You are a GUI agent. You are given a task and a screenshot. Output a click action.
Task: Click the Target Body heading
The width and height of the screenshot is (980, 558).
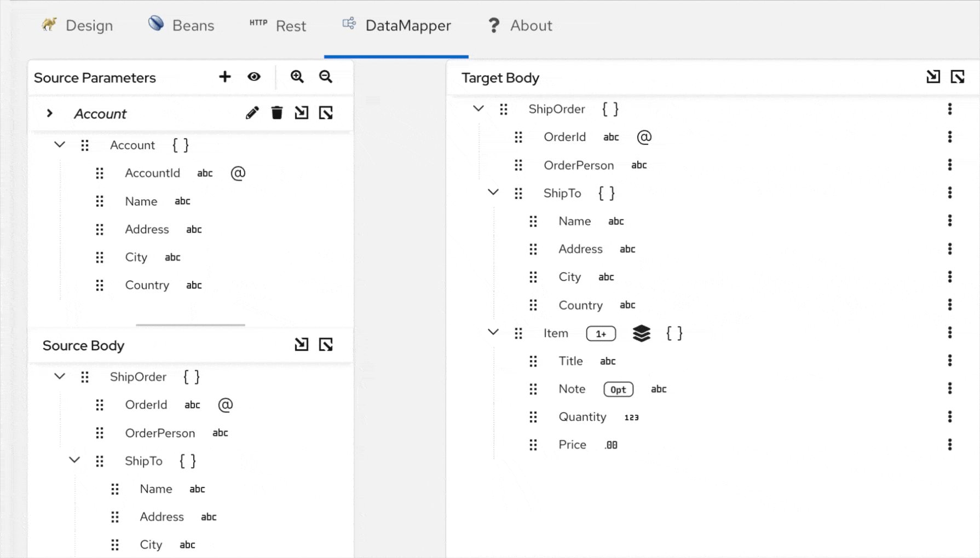coord(500,78)
